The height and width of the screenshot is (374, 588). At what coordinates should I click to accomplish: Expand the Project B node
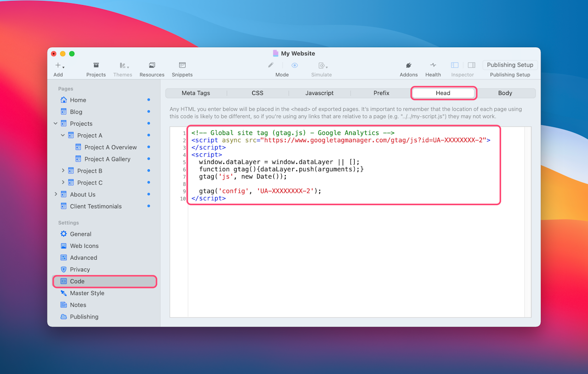[63, 171]
